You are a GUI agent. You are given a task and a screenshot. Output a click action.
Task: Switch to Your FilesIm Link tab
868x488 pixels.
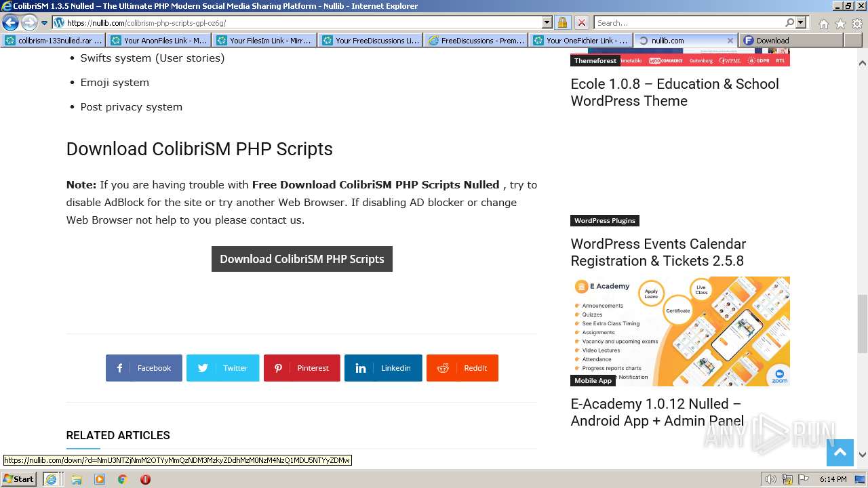[x=265, y=41]
